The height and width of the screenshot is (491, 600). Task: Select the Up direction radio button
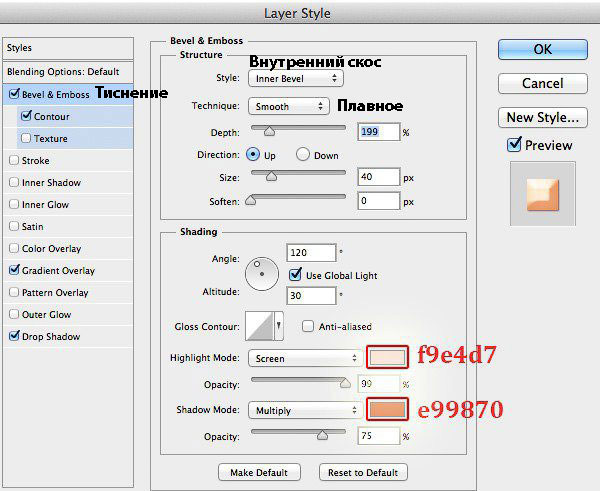pos(253,154)
